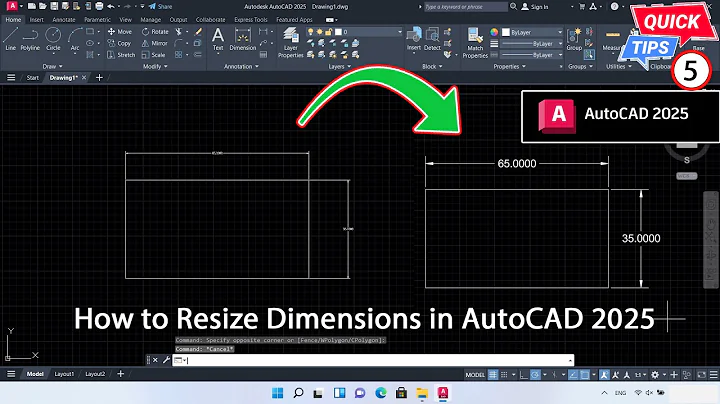Open Microsoft Edge from taskbar
720x404 pixels.
pyautogui.click(x=381, y=393)
